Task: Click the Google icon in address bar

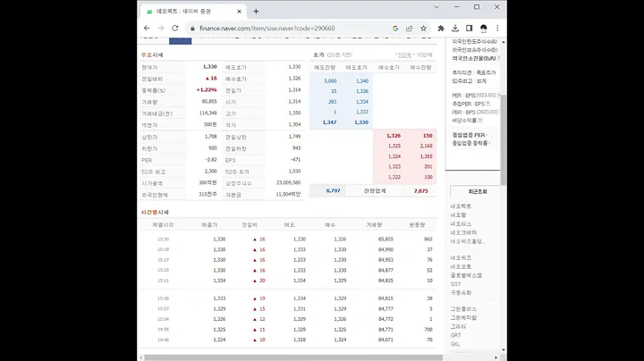Action: tap(395, 29)
